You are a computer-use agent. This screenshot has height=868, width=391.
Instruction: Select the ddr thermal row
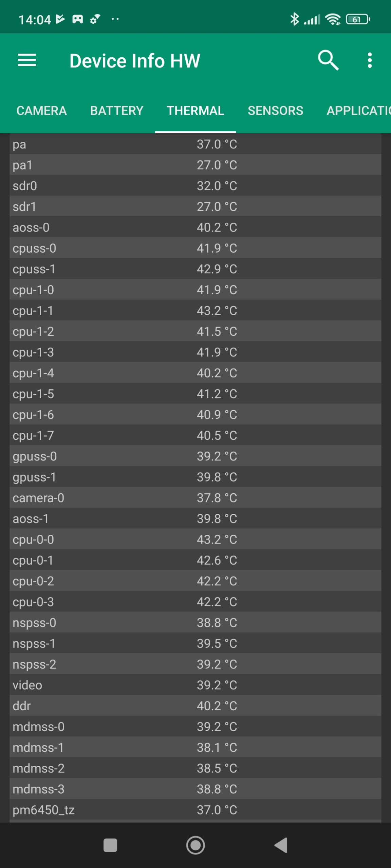point(195,706)
